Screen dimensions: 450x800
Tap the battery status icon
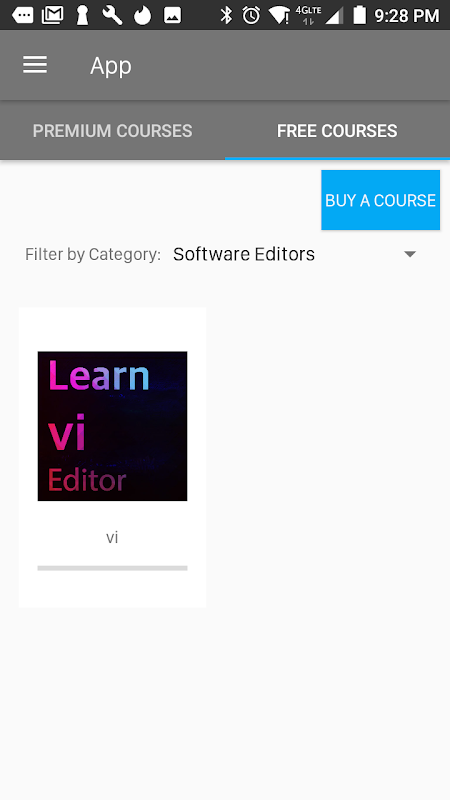pos(360,15)
